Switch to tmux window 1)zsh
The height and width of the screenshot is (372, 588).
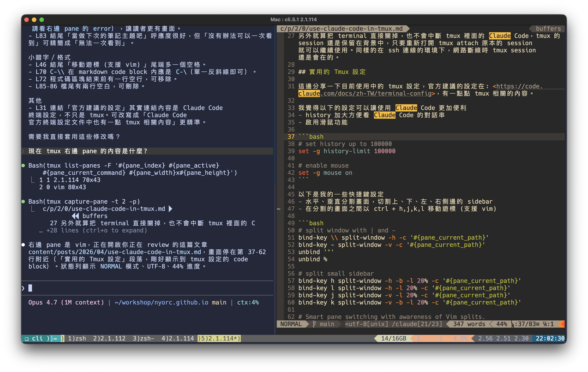[x=77, y=338]
